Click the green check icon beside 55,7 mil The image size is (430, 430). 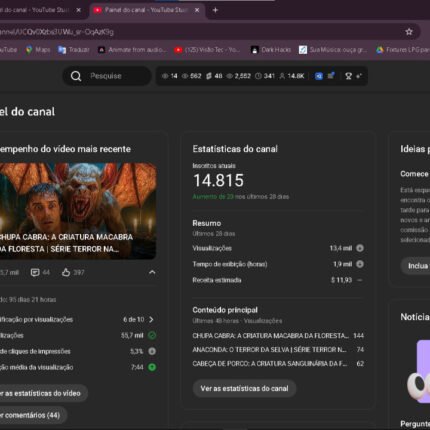pos(152,335)
